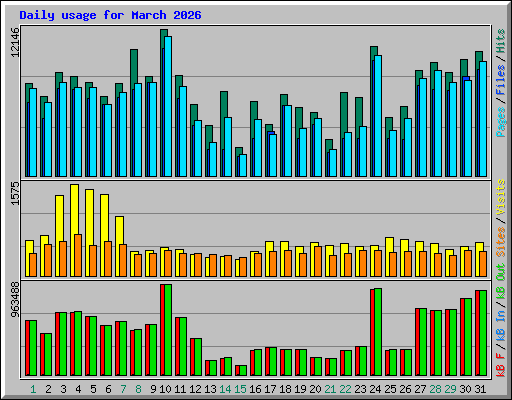Click the 12146 hits axis value
This screenshot has height=400, width=512.
(x=15, y=42)
